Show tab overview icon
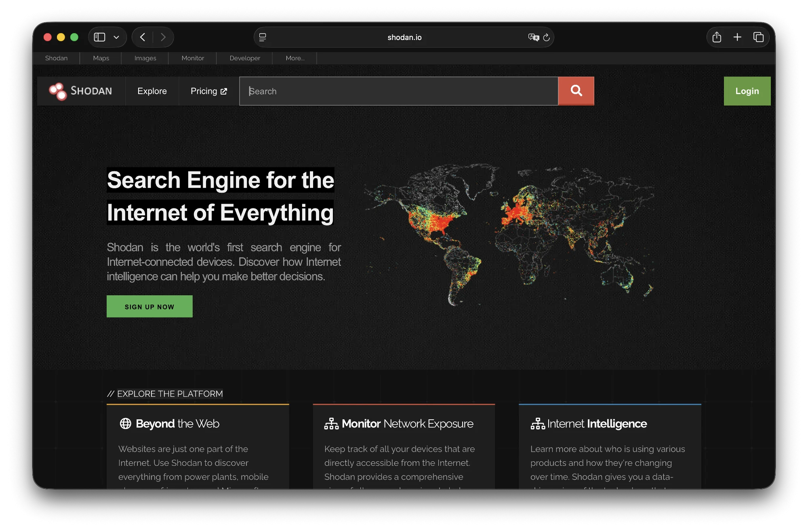The height and width of the screenshot is (532, 808). [758, 37]
